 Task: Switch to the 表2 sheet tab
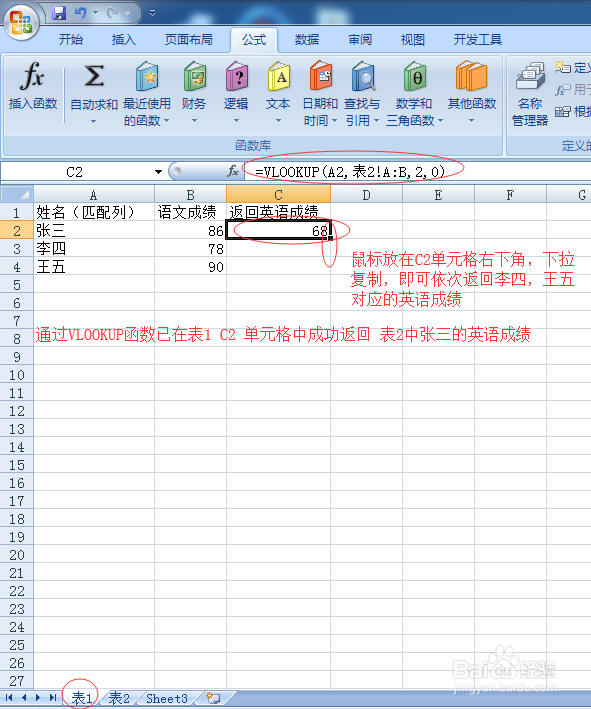pyautogui.click(x=119, y=698)
